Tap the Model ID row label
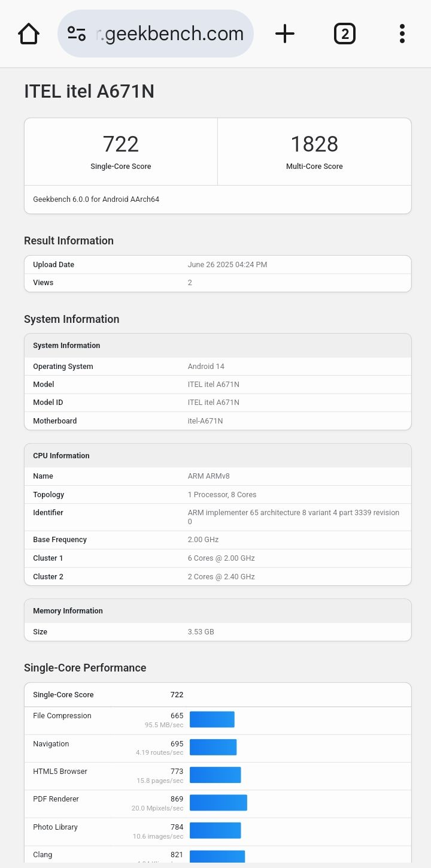The width and height of the screenshot is (431, 868). [x=48, y=403]
